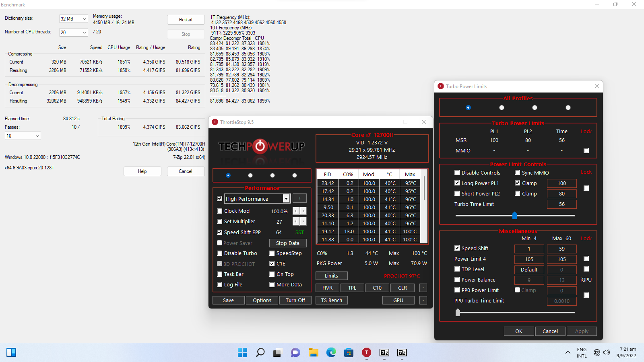Open Task View in taskbar

point(278,353)
